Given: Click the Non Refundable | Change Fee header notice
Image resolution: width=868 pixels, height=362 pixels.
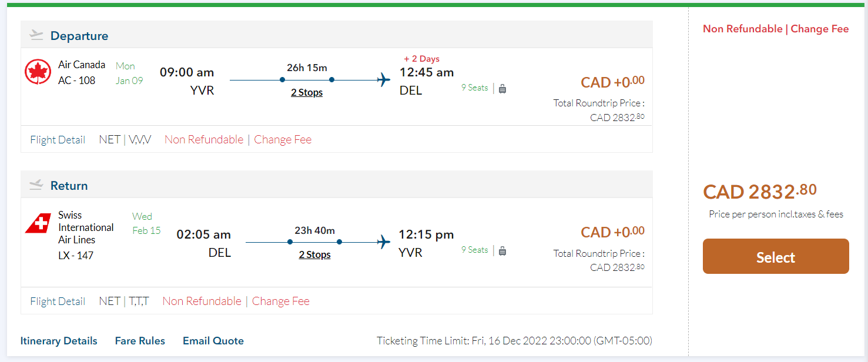Looking at the screenshot, I should tap(776, 29).
